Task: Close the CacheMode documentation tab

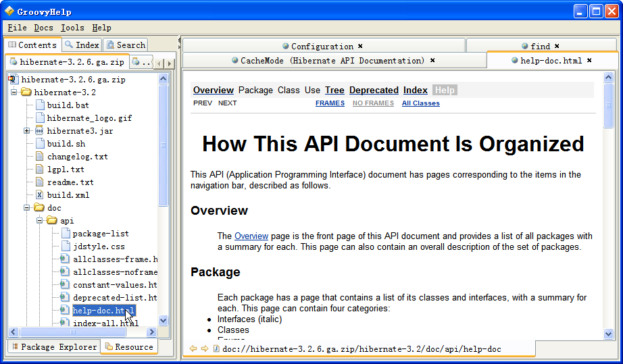Action: pos(432,61)
